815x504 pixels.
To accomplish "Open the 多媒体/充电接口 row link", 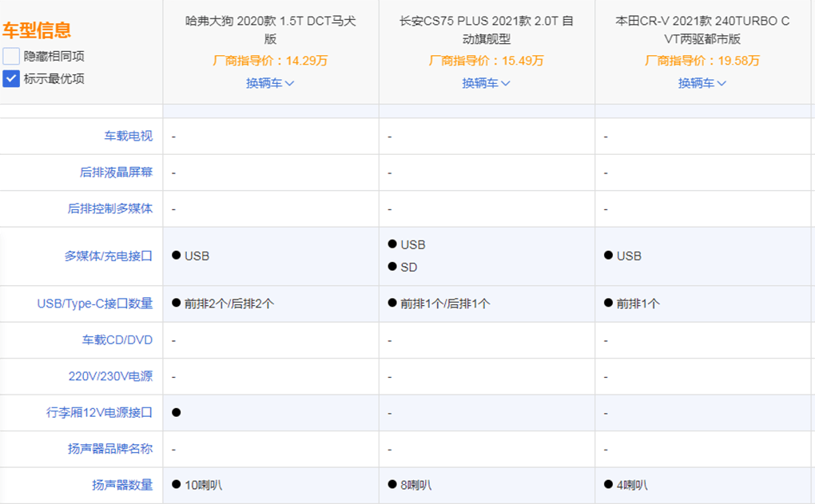I will click(106, 256).
